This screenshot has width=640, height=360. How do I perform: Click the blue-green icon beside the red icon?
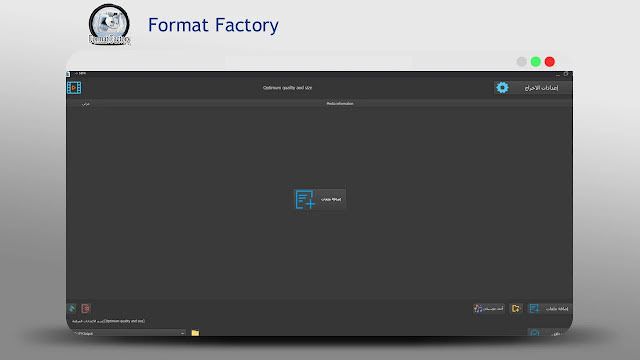(72, 309)
